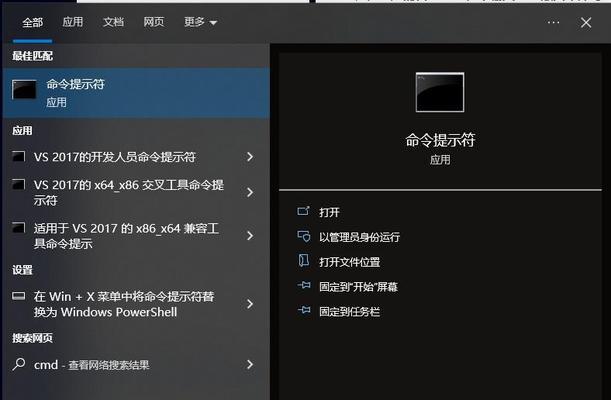611x400 pixels.
Task: Switch to the 应用 tab
Action: click(73, 22)
